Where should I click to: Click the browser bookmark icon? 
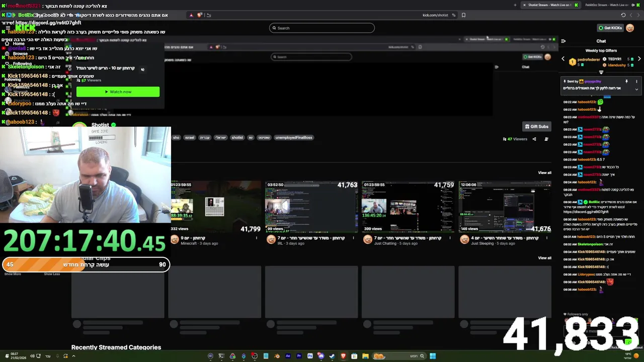pyautogui.click(x=463, y=15)
